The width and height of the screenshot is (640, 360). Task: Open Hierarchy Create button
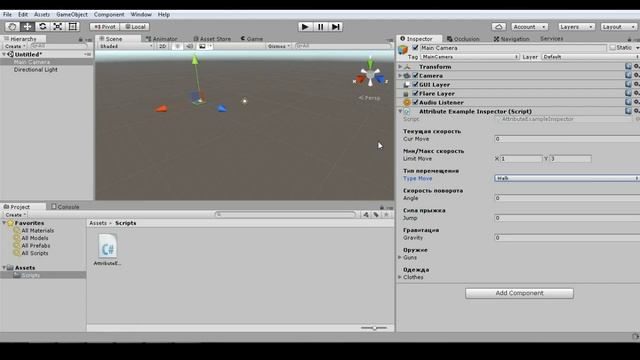click(x=15, y=47)
